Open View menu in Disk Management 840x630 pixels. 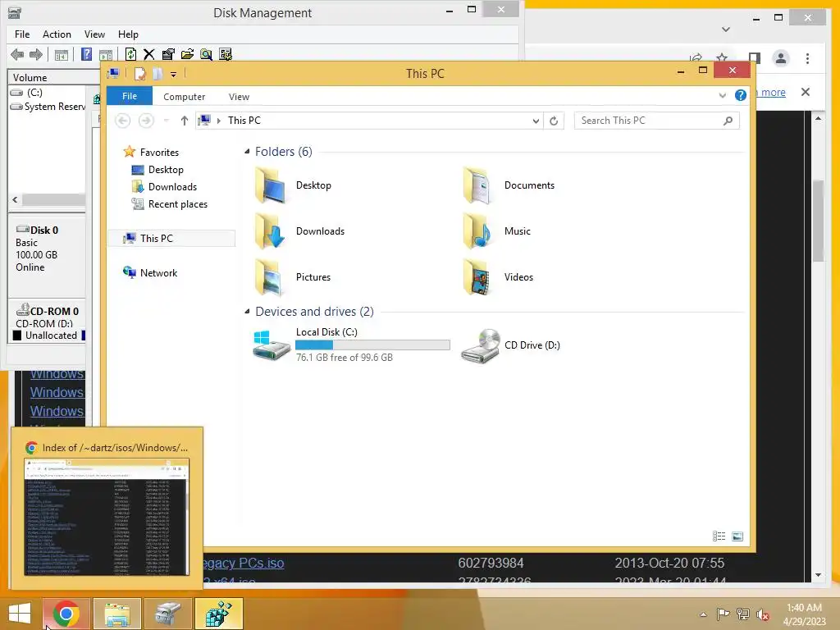(x=94, y=34)
